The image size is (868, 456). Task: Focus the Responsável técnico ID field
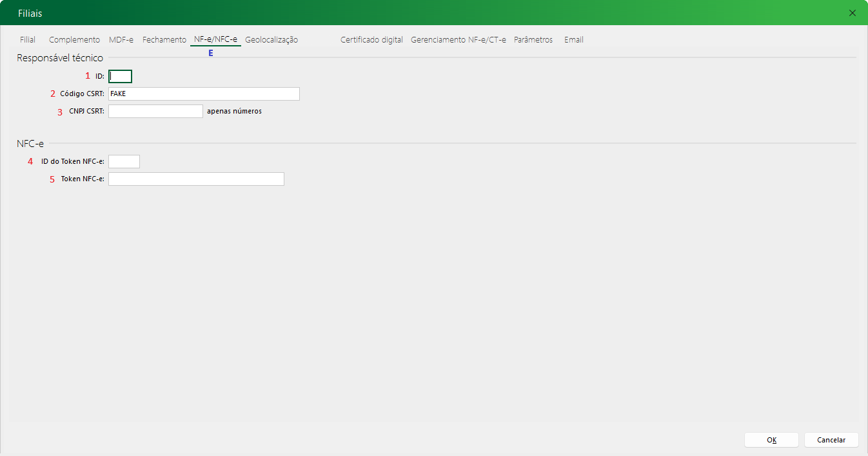pos(121,76)
